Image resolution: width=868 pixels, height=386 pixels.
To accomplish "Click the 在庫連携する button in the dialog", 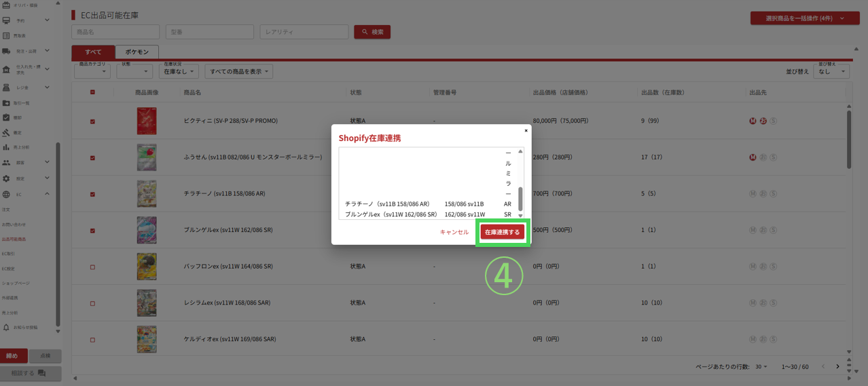I will click(x=502, y=232).
